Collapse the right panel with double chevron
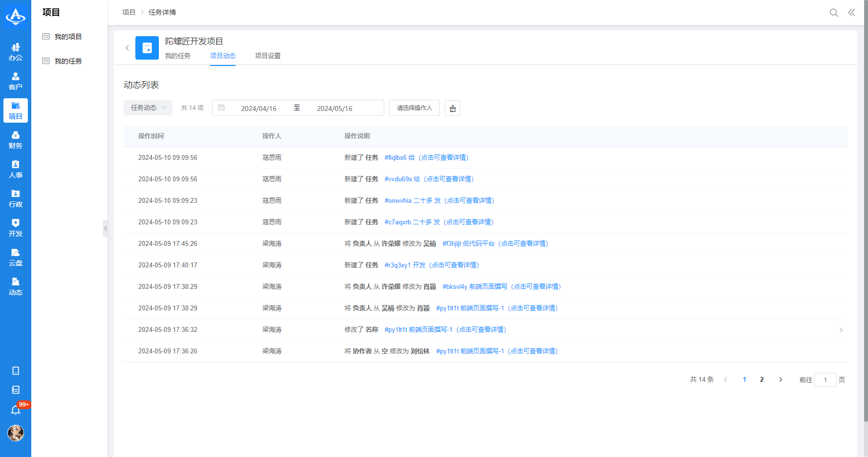The width and height of the screenshot is (868, 457). tap(851, 13)
